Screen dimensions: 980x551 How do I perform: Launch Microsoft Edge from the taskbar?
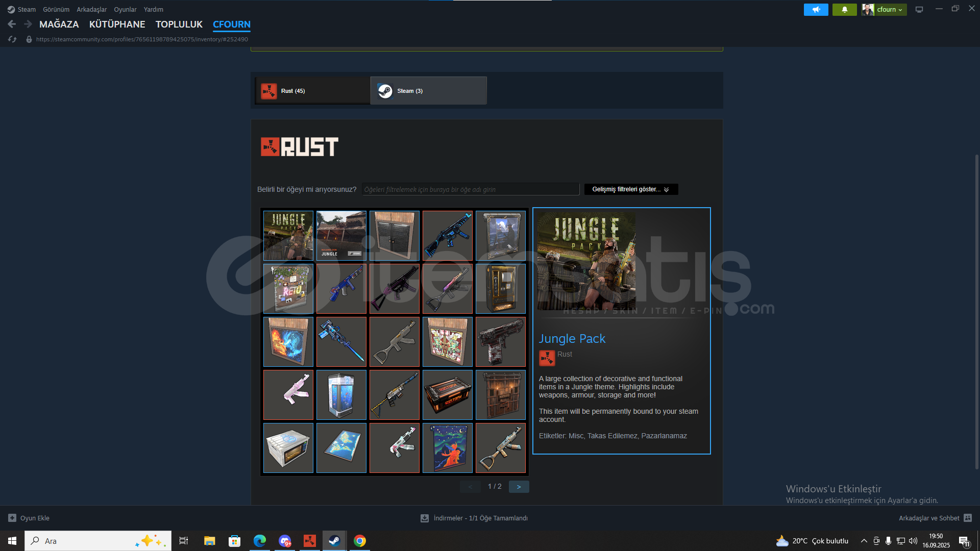pyautogui.click(x=259, y=541)
